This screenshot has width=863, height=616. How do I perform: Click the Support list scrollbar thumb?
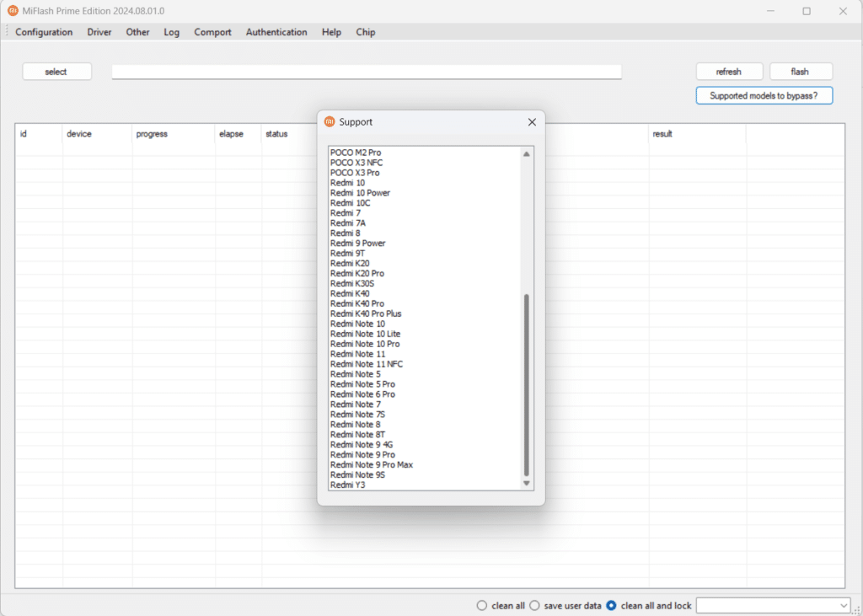526,385
